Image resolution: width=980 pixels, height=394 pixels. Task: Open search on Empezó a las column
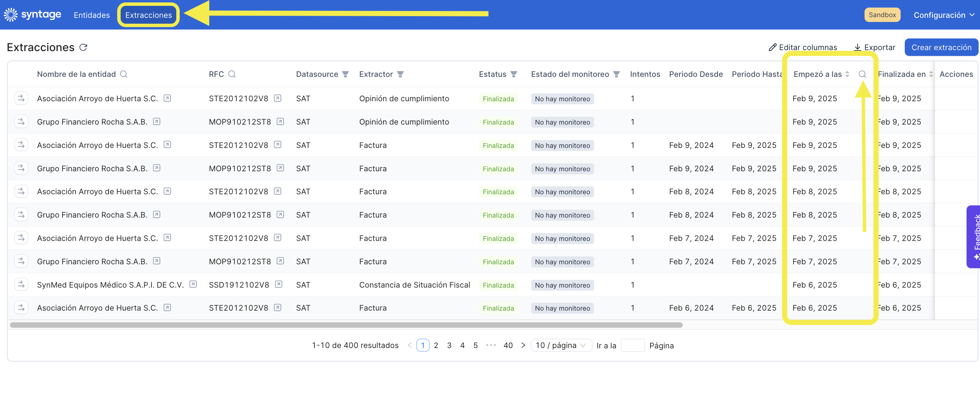[x=862, y=74]
